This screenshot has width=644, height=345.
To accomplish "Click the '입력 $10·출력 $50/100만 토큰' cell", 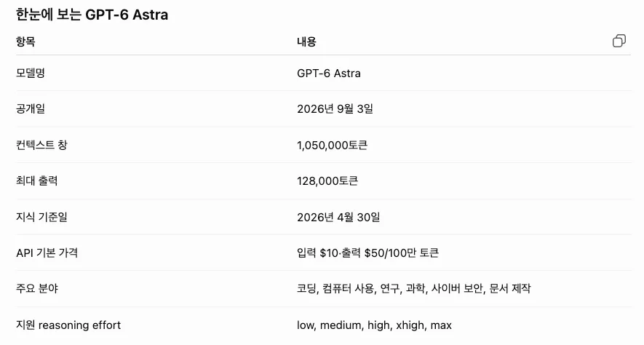I will click(367, 253).
